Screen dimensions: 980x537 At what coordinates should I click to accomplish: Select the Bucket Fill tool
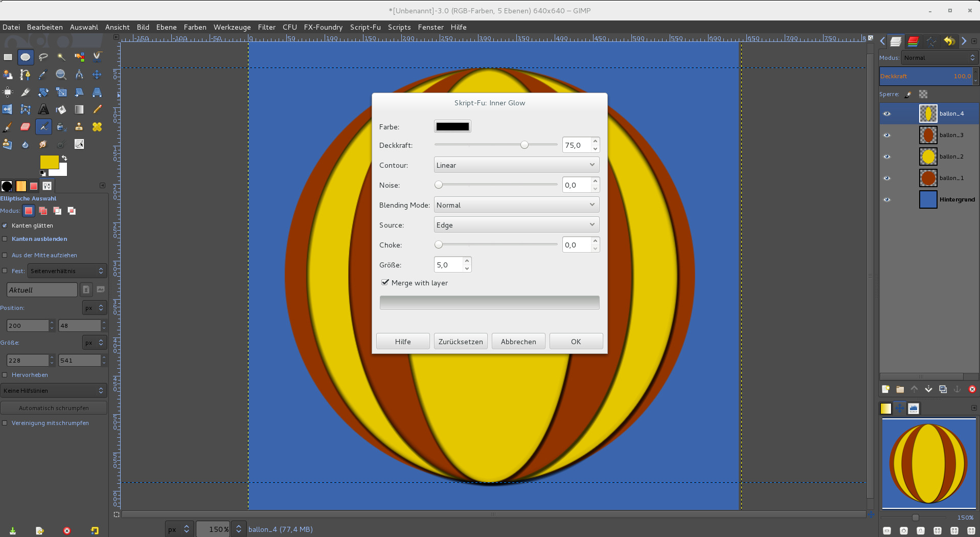pyautogui.click(x=61, y=109)
